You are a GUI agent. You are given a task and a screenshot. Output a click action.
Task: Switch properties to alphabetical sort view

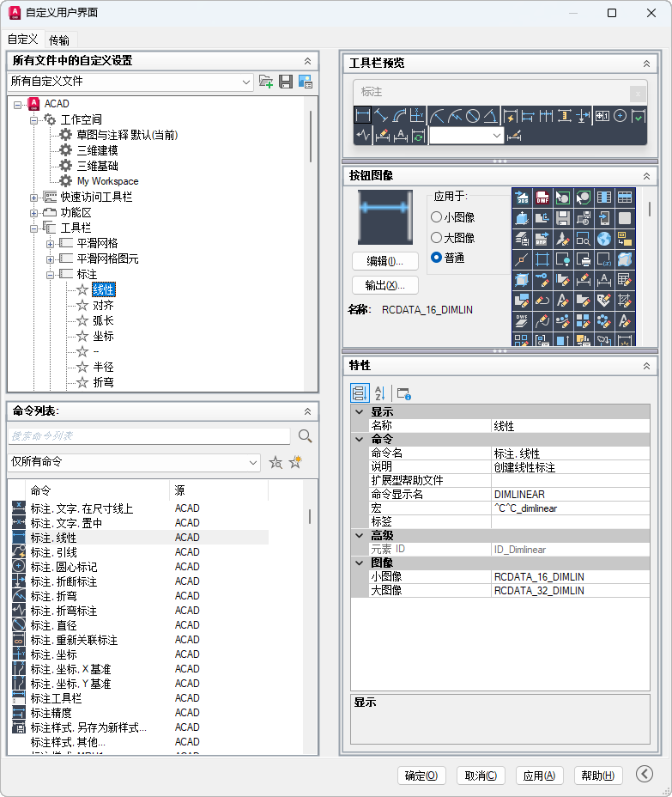click(x=380, y=392)
